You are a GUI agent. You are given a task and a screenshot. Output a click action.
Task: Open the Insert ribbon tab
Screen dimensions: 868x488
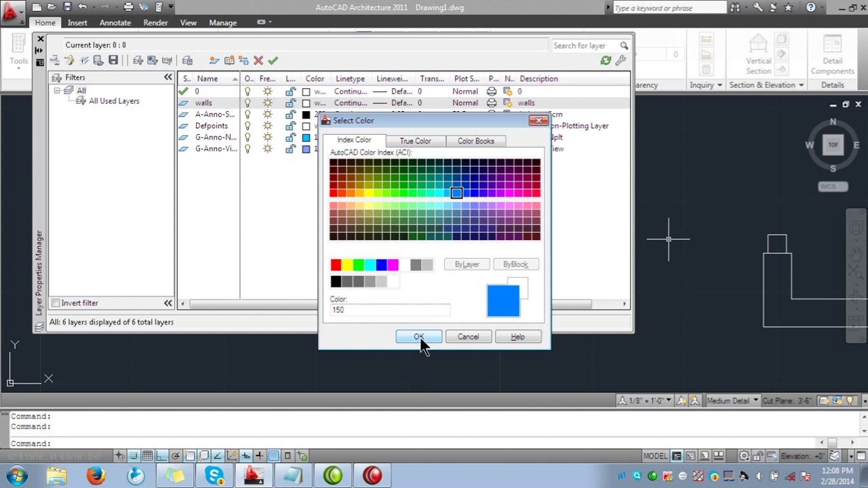77,22
